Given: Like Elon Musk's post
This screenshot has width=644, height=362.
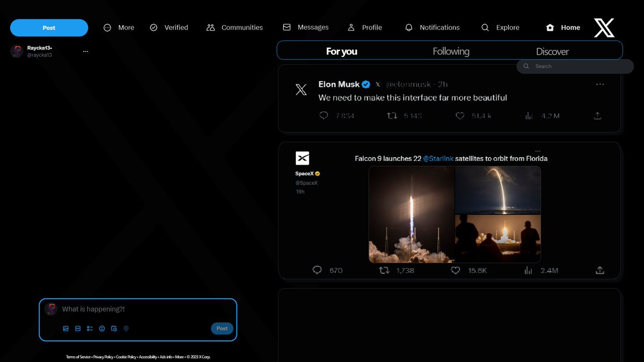Looking at the screenshot, I should (460, 115).
